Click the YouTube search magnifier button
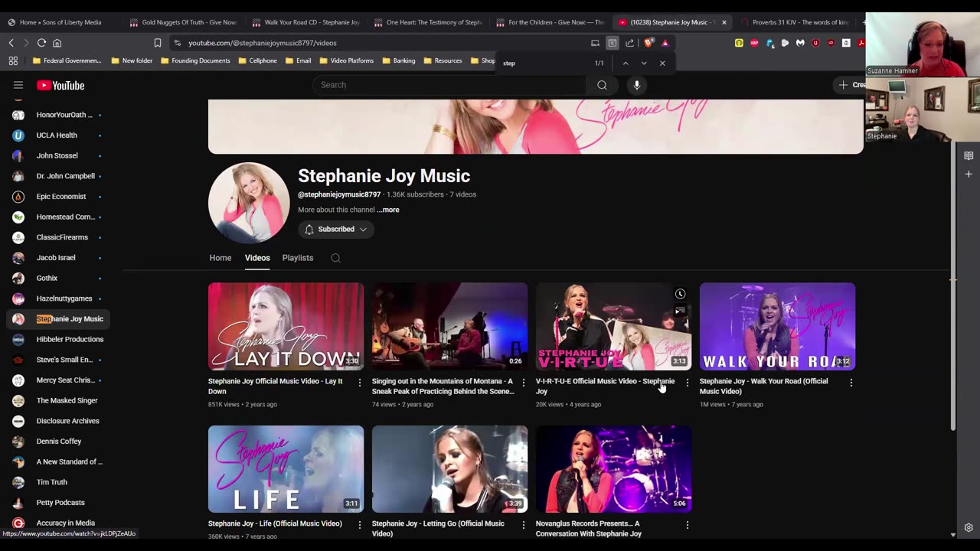This screenshot has height=551, width=980. point(602,85)
